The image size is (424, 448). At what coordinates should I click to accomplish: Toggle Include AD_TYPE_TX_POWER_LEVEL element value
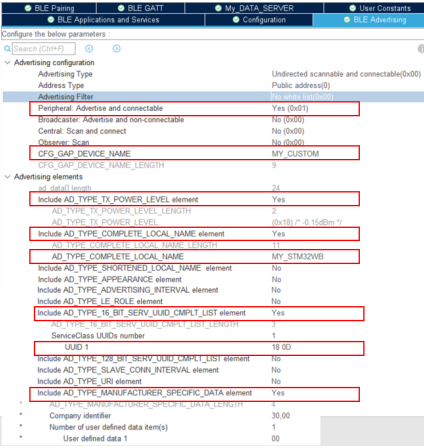pos(278,199)
